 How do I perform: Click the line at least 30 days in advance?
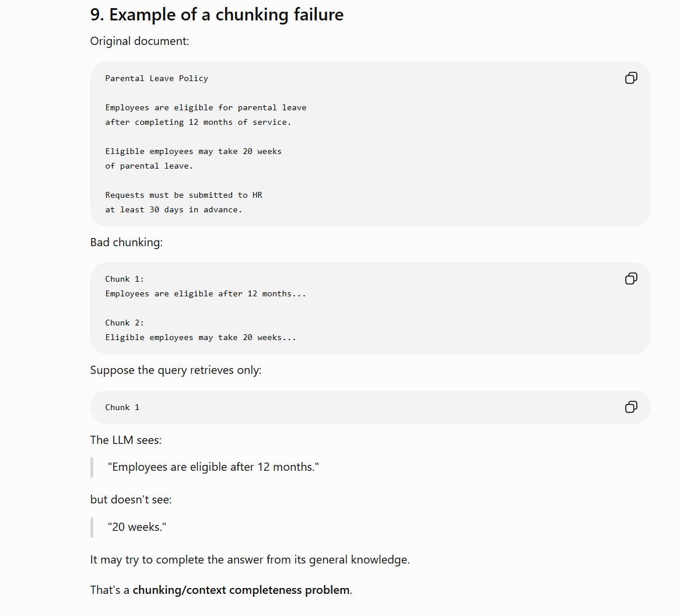point(173,210)
